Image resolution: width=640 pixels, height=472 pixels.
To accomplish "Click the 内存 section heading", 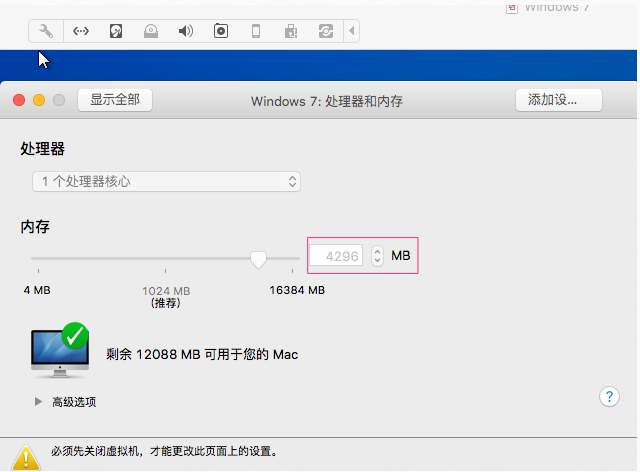I will [35, 227].
